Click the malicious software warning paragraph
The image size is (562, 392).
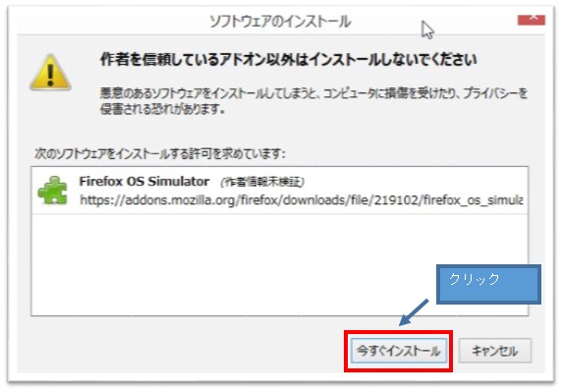pos(313,100)
